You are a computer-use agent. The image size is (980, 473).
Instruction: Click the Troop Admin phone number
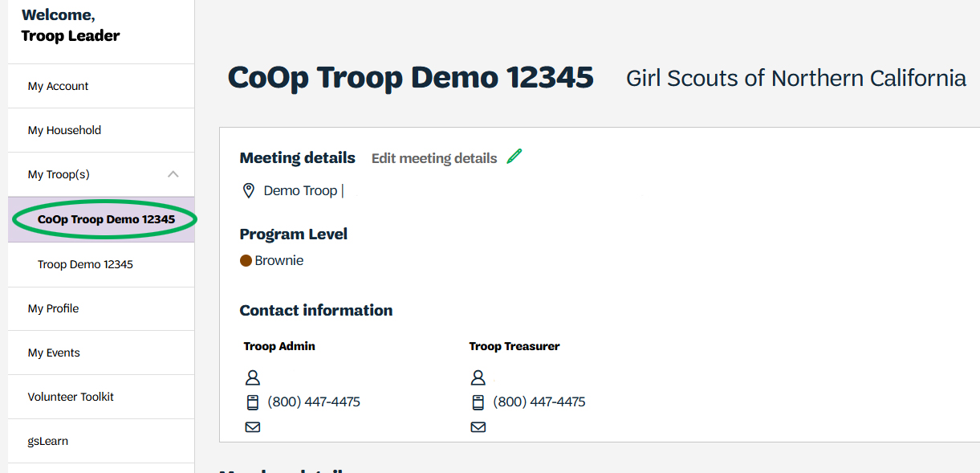314,402
